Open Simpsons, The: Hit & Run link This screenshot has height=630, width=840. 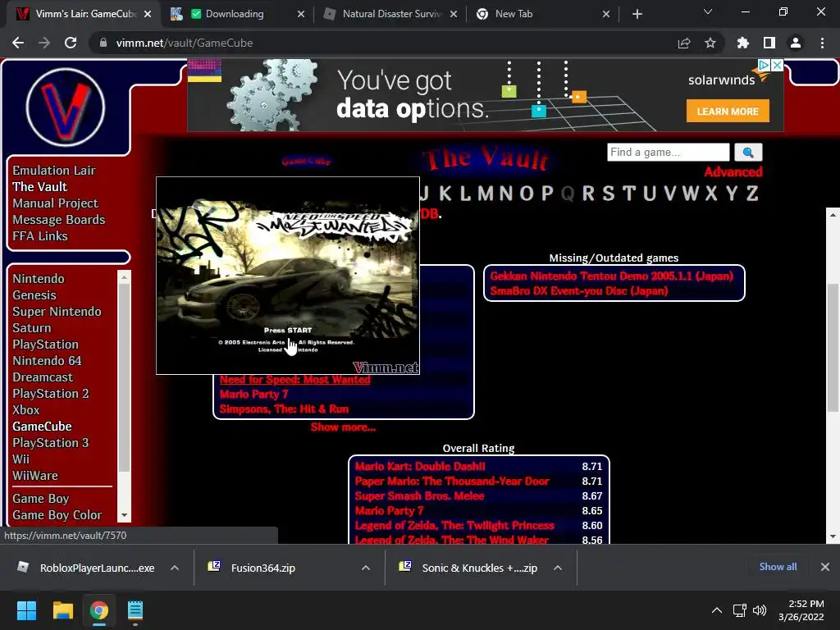pos(284,409)
